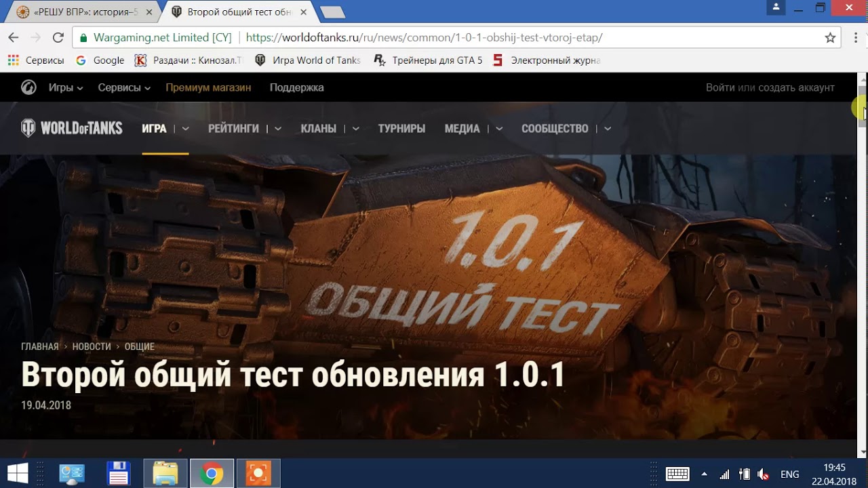This screenshot has height=488, width=868.
Task: Click the article date 19.04.2018
Action: click(x=46, y=405)
